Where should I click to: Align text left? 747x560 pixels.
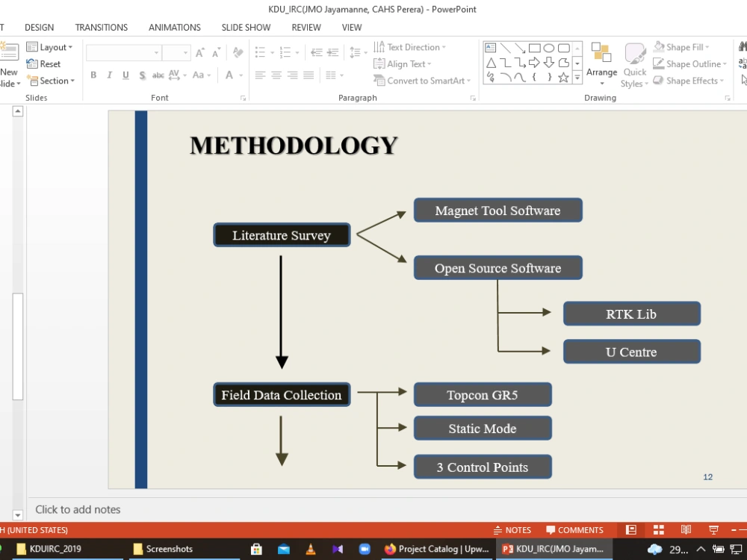[x=260, y=75]
